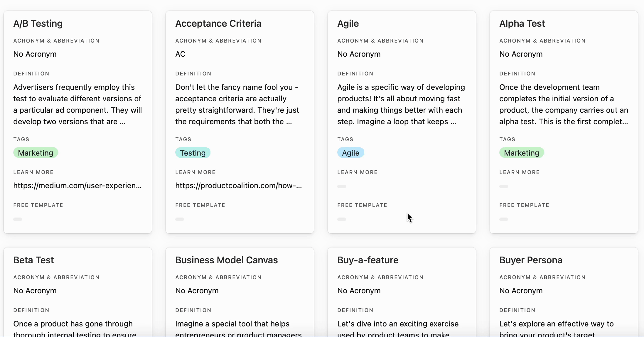Select the Testing tag on Acceptance Criteria
This screenshot has height=337, width=644.
[193, 153]
